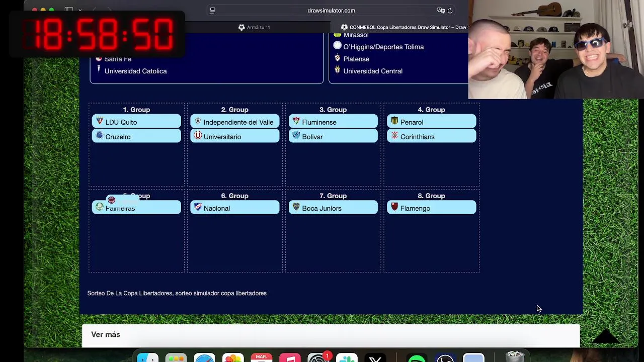
Task: Open the Ver más link
Action: click(106, 334)
